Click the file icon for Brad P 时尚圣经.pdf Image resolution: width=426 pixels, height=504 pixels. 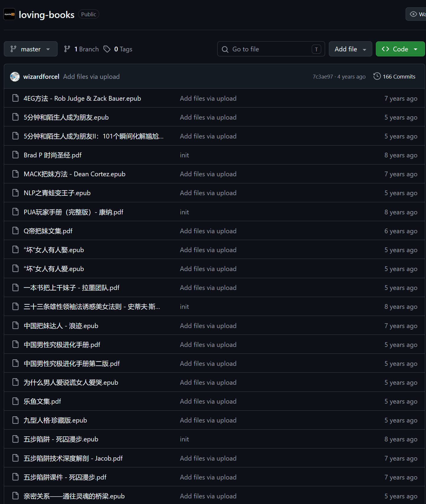(15, 155)
